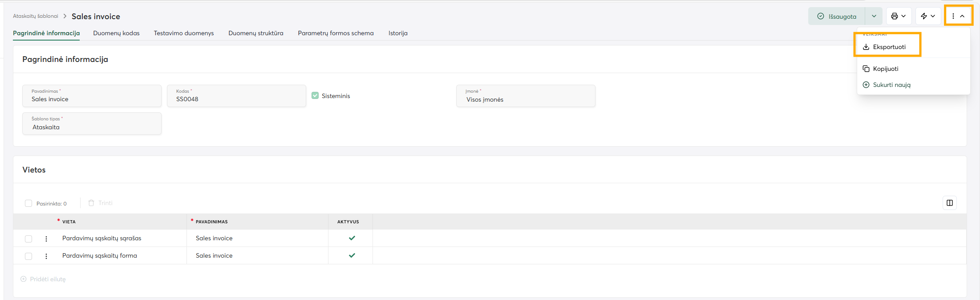The height and width of the screenshot is (300, 980).
Task: Click the Išsaugota save button
Action: [x=837, y=16]
